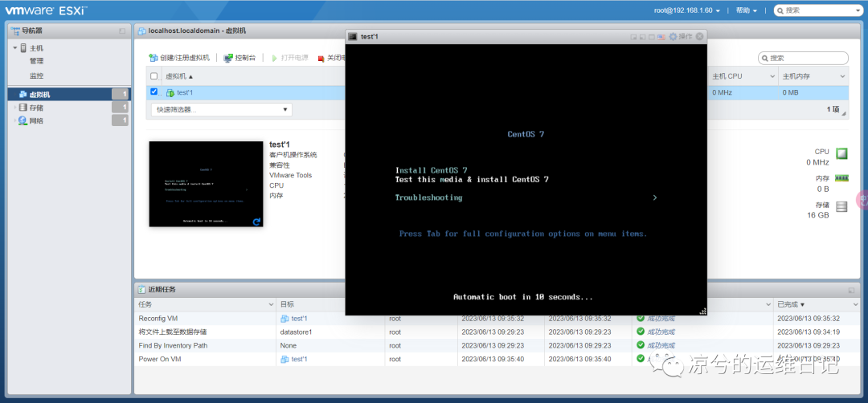The image size is (868, 403).
Task: Open Manage (管理) under Host
Action: (x=36, y=61)
